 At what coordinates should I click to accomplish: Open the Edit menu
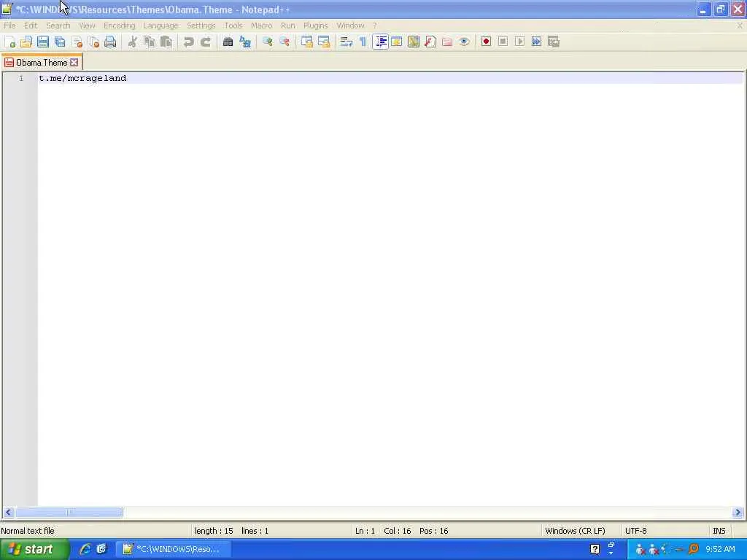tap(31, 26)
